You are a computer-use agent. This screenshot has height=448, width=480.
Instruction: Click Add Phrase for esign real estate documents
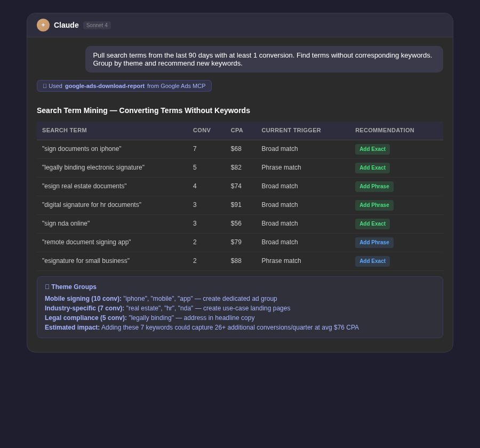coord(374,187)
